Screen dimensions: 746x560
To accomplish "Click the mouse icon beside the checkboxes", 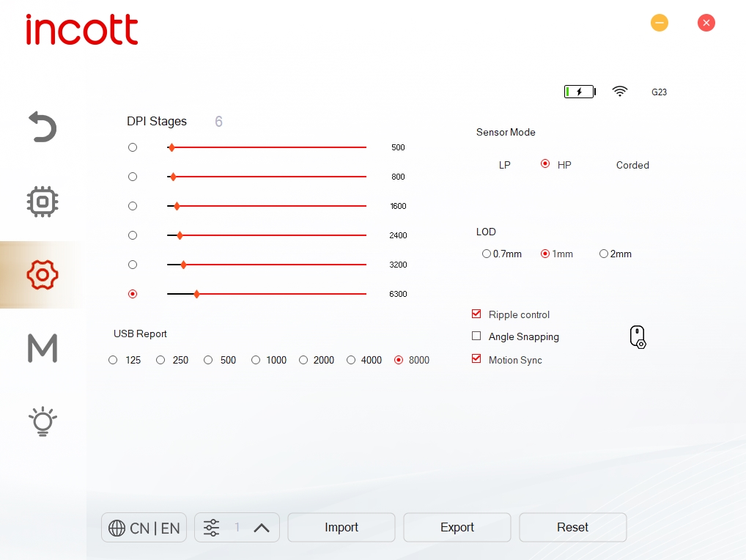I will click(637, 336).
